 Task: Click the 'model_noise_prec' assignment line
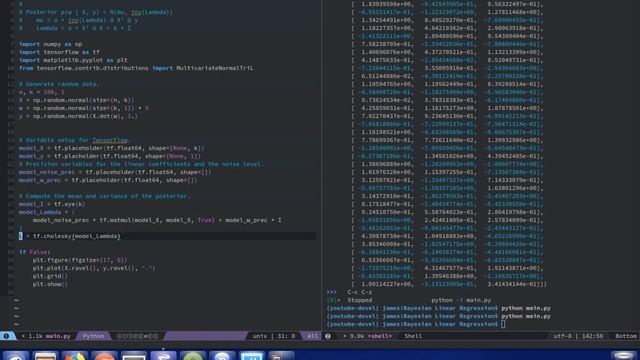pyautogui.click(x=115, y=172)
